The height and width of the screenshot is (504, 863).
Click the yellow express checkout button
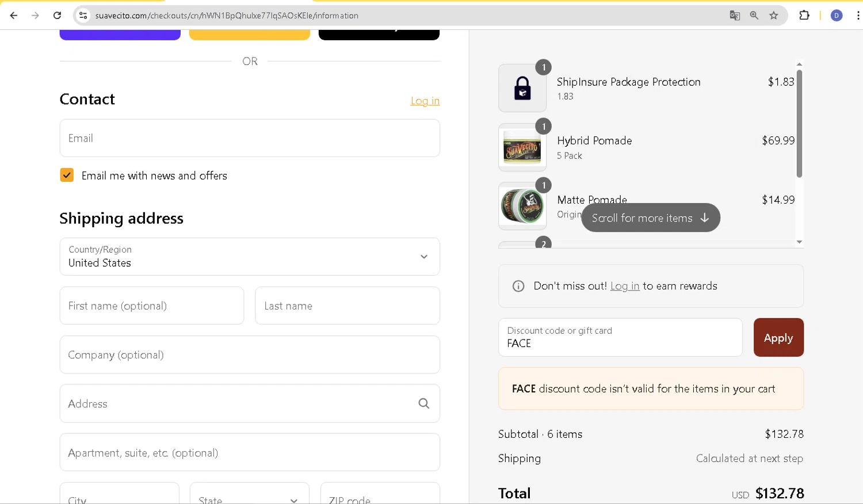click(250, 35)
